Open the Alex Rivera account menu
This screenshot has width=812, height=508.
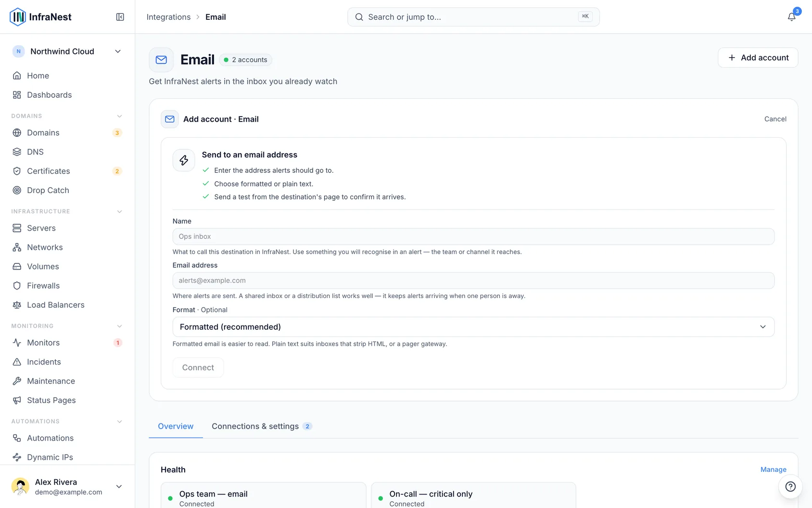point(67,486)
